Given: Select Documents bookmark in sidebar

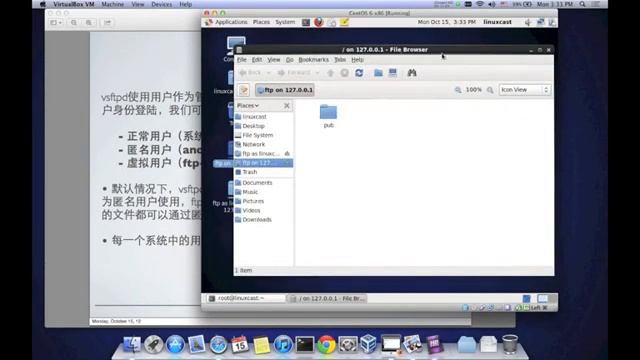Looking at the screenshot, I should click(x=264, y=183).
